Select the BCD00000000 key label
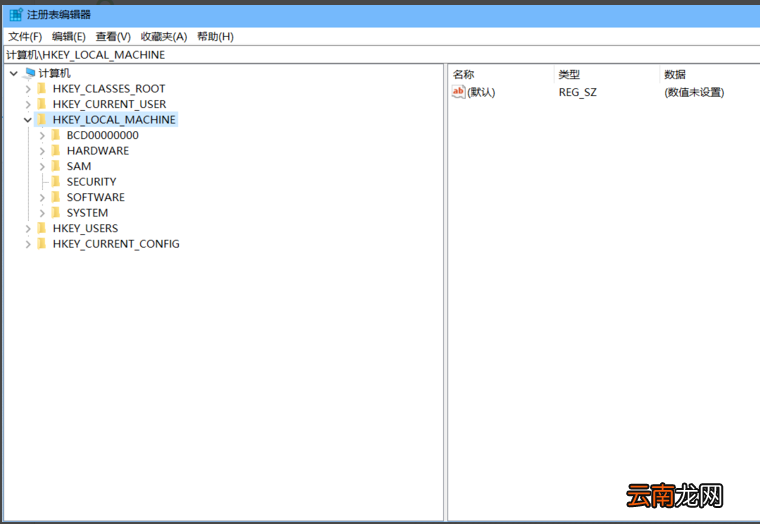This screenshot has height=524, width=760. [x=103, y=135]
